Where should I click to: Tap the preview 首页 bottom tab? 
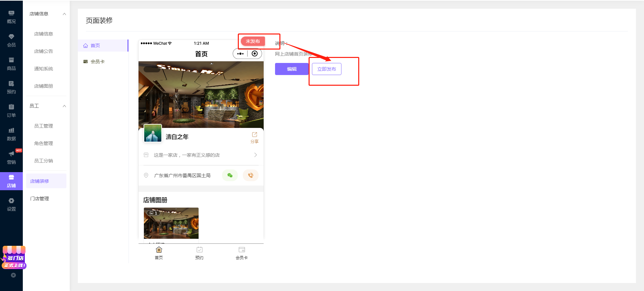[x=159, y=253]
